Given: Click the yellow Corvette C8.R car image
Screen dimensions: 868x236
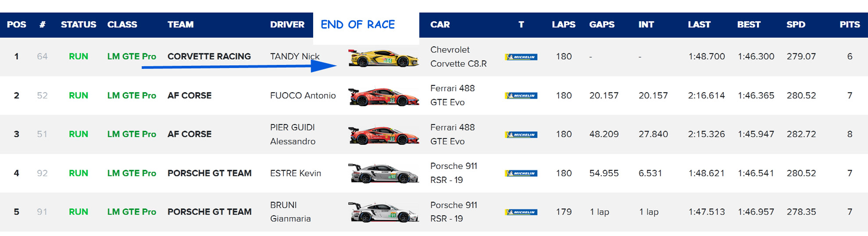Looking at the screenshot, I should tap(383, 57).
